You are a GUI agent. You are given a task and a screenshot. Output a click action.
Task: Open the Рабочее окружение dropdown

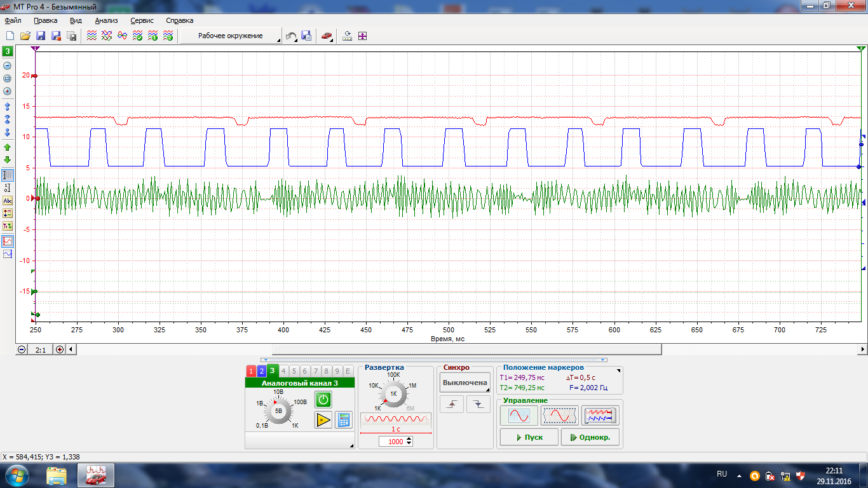231,36
